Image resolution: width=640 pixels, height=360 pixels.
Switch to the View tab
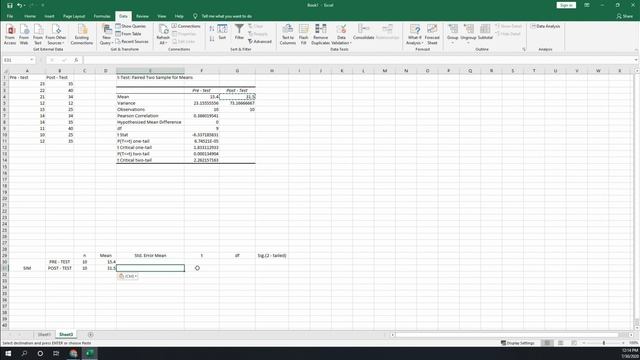tap(162, 16)
